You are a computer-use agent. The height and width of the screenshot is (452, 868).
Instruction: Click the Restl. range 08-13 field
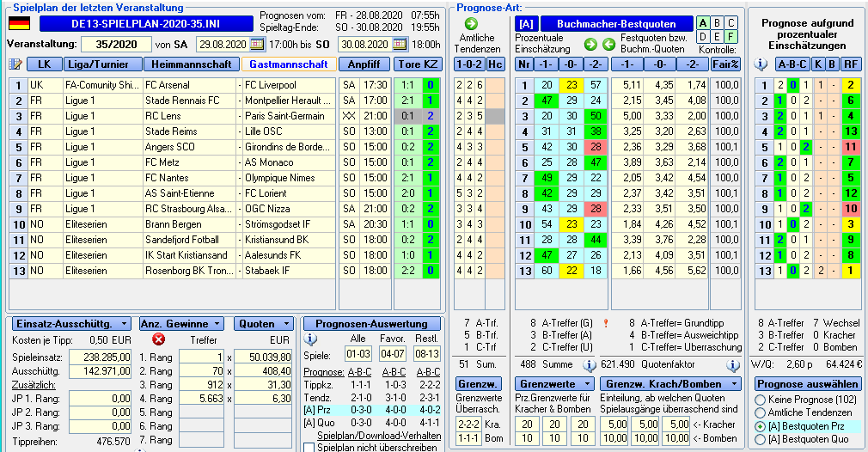point(426,354)
